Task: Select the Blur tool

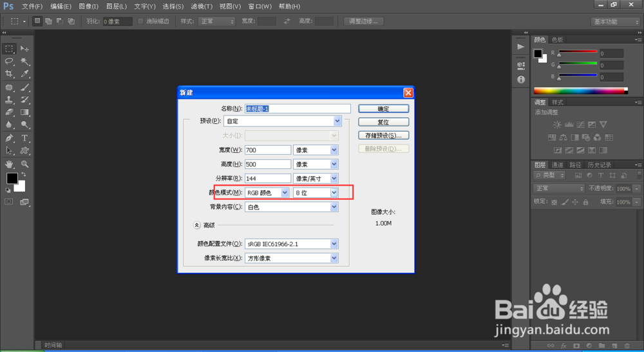Action: (x=9, y=124)
